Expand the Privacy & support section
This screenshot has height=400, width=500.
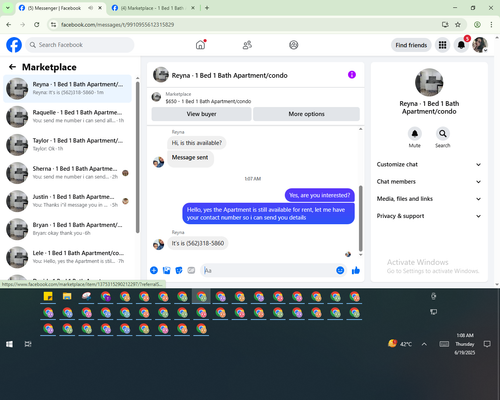tap(429, 216)
